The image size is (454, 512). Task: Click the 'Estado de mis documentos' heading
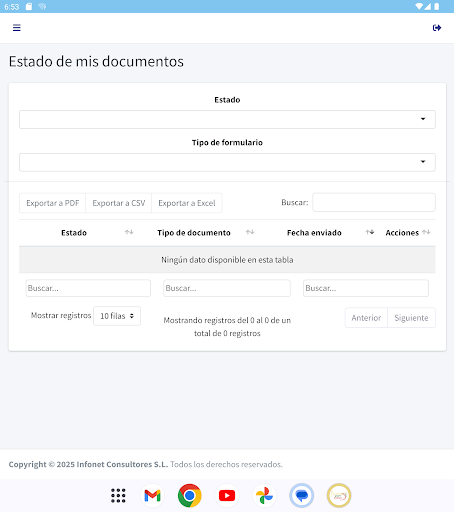(96, 62)
